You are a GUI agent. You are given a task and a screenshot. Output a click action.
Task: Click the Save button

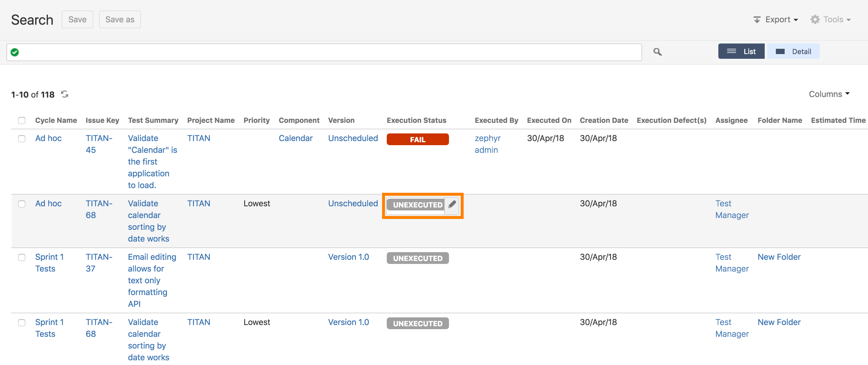click(77, 20)
